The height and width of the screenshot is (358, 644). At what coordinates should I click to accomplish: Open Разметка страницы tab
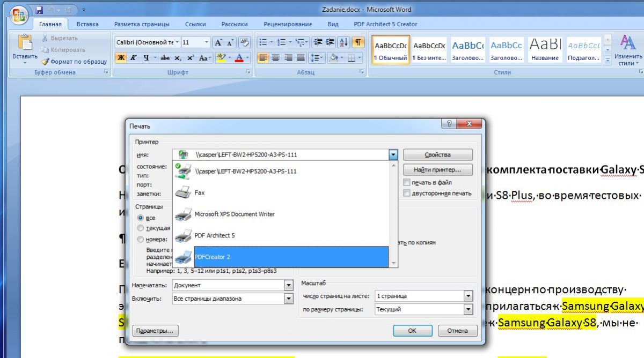click(142, 24)
